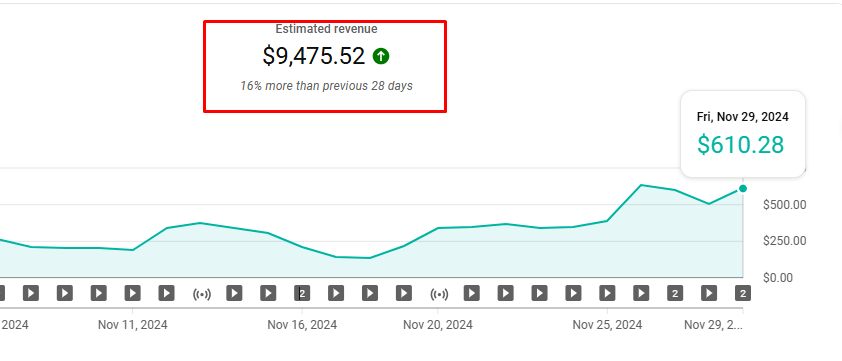Click the video marker above Nov 25, 2024
The image size is (842, 361).
point(607,293)
